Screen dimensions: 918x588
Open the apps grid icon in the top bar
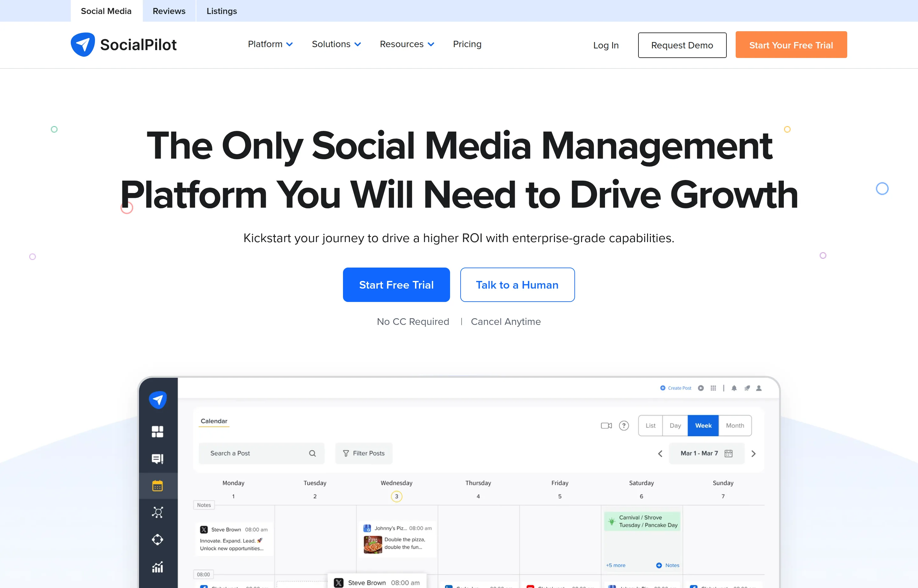pyautogui.click(x=713, y=388)
